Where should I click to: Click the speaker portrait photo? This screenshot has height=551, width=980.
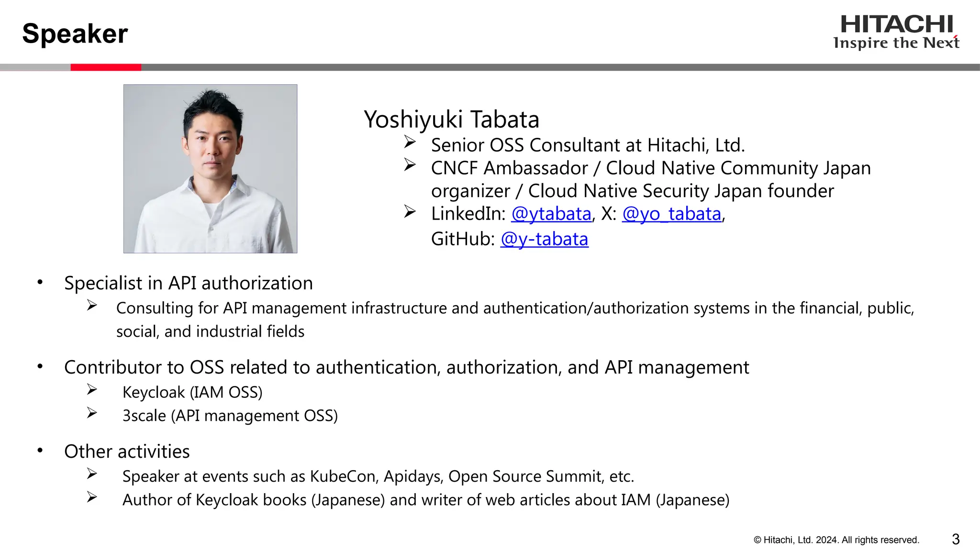tap(210, 169)
